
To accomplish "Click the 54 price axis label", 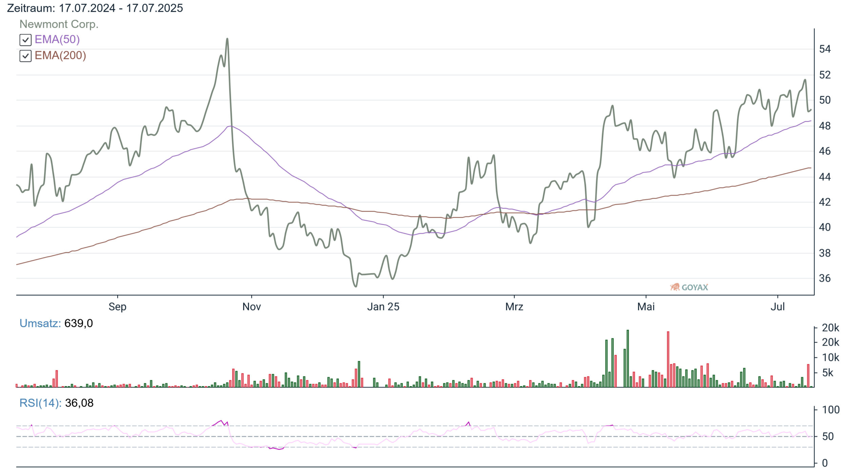I will click(x=825, y=49).
